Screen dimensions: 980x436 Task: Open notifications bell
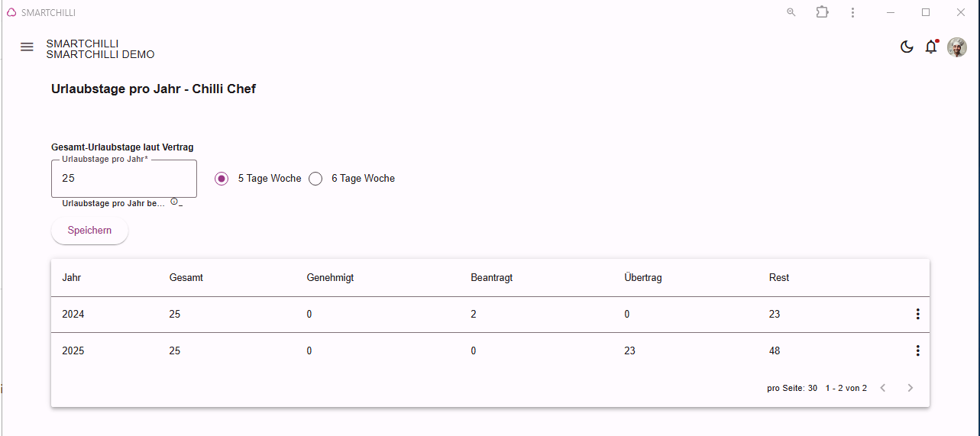[x=930, y=47]
